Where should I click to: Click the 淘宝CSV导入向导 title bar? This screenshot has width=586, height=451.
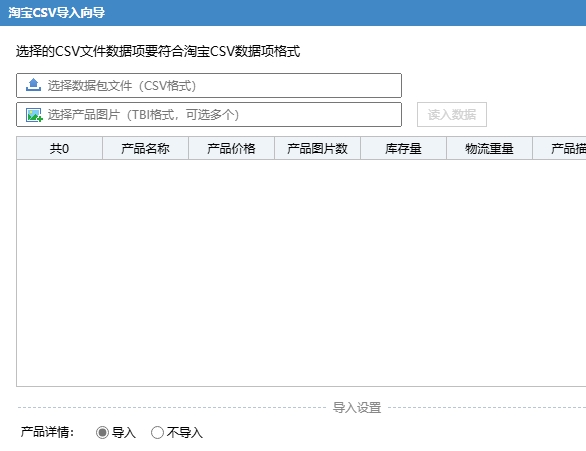(293, 13)
